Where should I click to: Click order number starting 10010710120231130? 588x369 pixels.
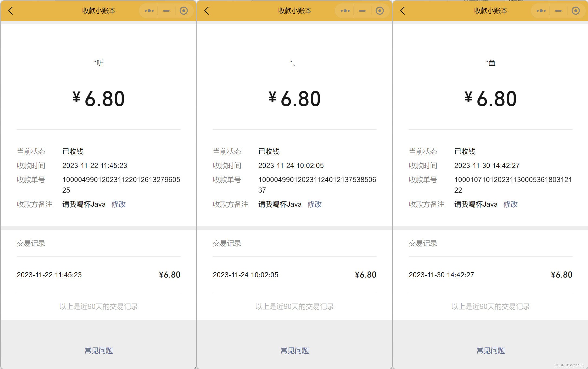(x=513, y=180)
